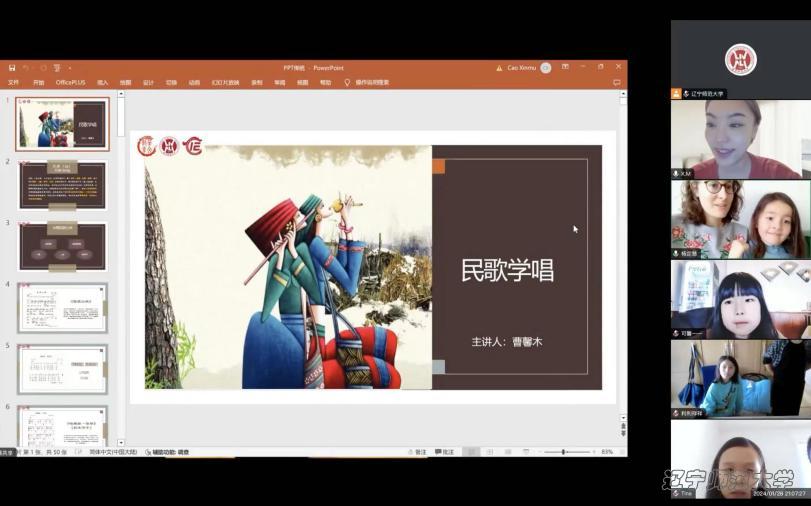Select slide 2 thumbnail
Viewport: 811px width, 506px height.
click(x=63, y=185)
